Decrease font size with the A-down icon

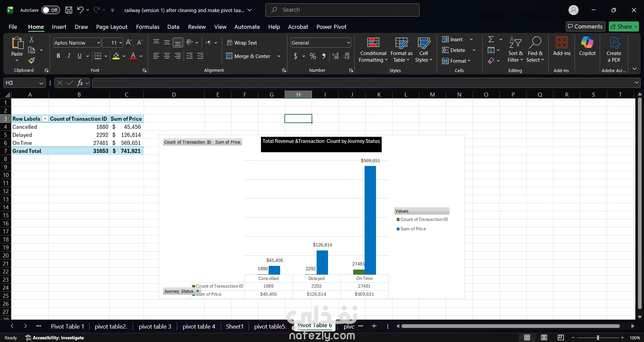[x=140, y=43]
